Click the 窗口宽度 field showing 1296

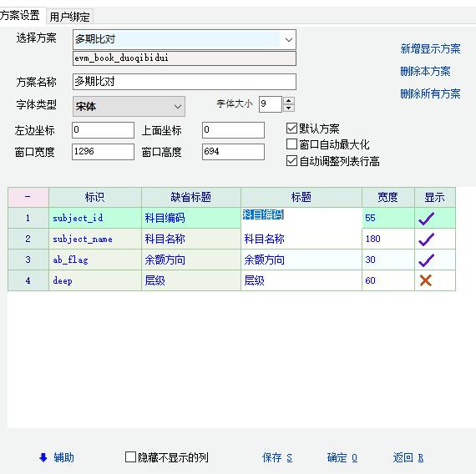103,152
